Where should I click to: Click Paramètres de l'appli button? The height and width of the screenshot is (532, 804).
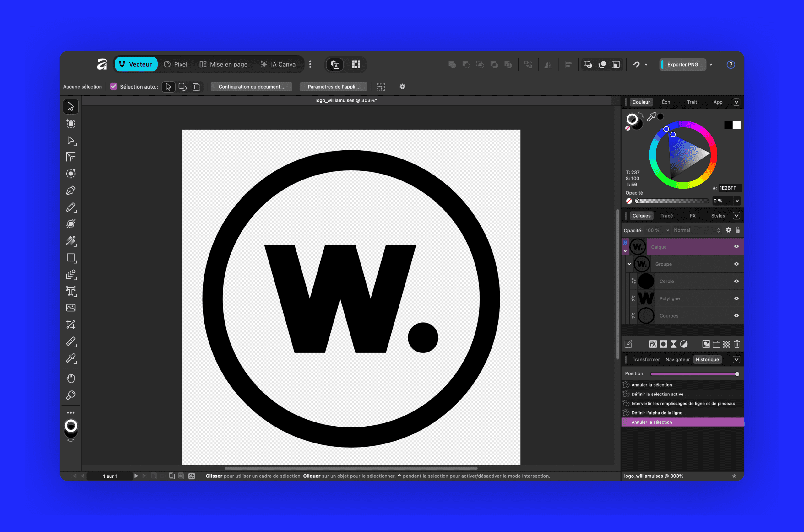click(x=333, y=87)
